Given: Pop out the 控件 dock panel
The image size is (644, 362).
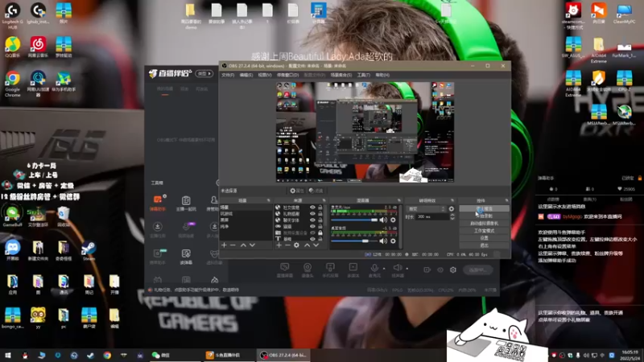Looking at the screenshot, I should click(506, 200).
